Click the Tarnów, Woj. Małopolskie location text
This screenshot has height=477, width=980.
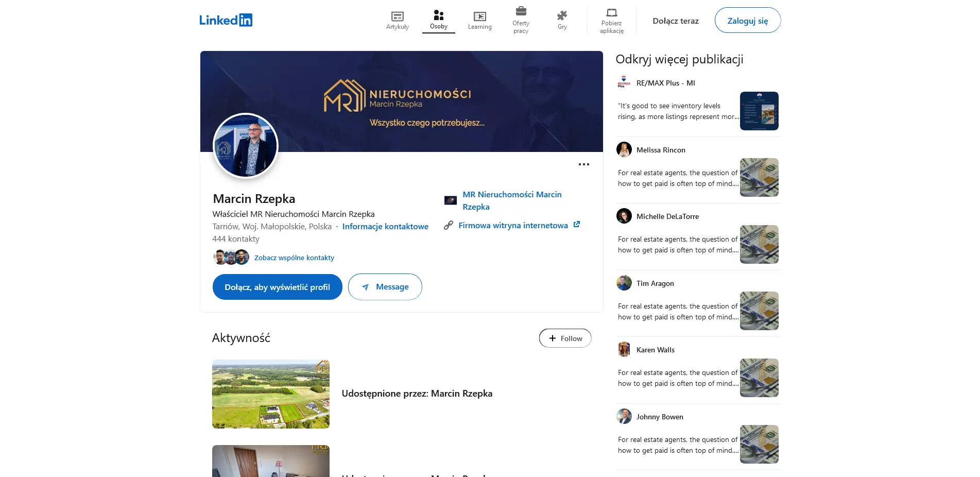pos(272,227)
